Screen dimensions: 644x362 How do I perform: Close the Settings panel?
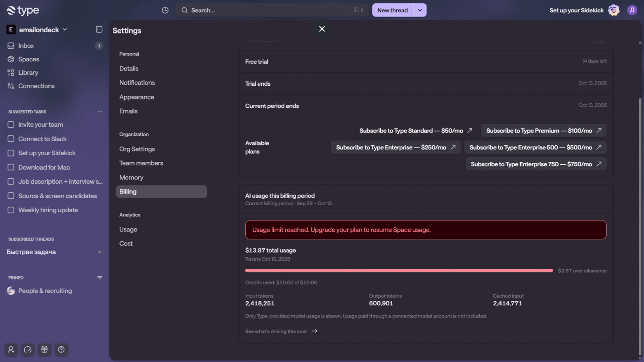(322, 29)
